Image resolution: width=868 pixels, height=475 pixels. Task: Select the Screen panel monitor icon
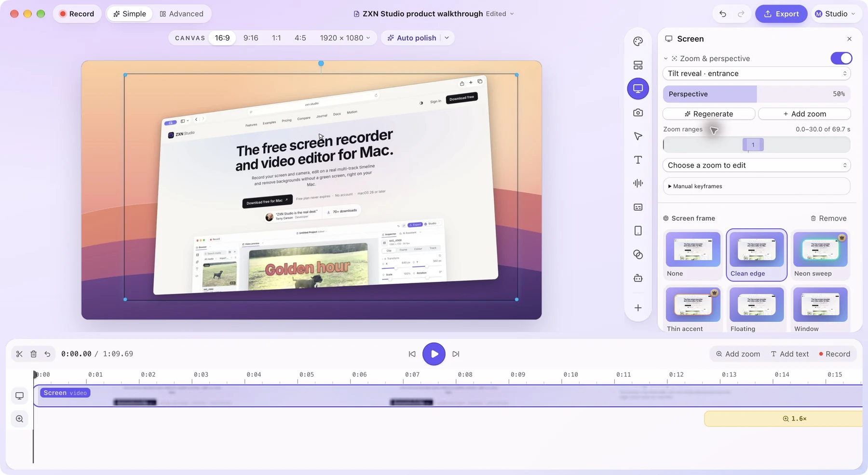pos(638,89)
